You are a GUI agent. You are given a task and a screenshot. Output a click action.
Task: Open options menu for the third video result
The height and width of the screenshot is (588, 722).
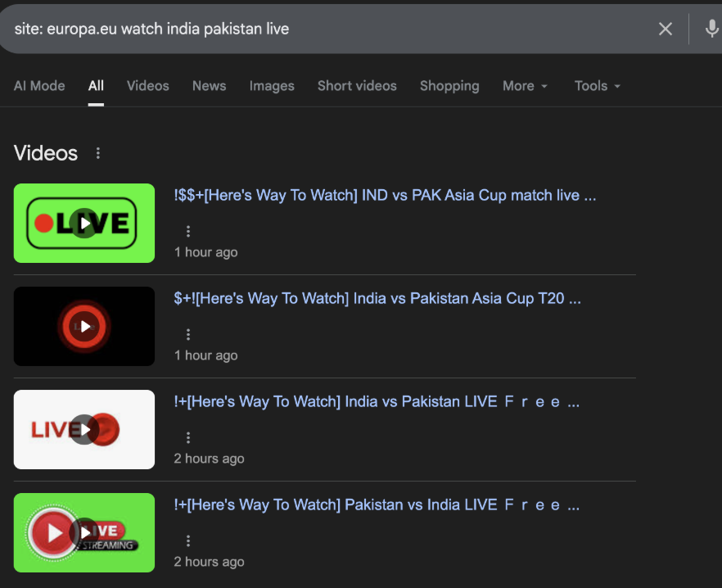point(188,437)
